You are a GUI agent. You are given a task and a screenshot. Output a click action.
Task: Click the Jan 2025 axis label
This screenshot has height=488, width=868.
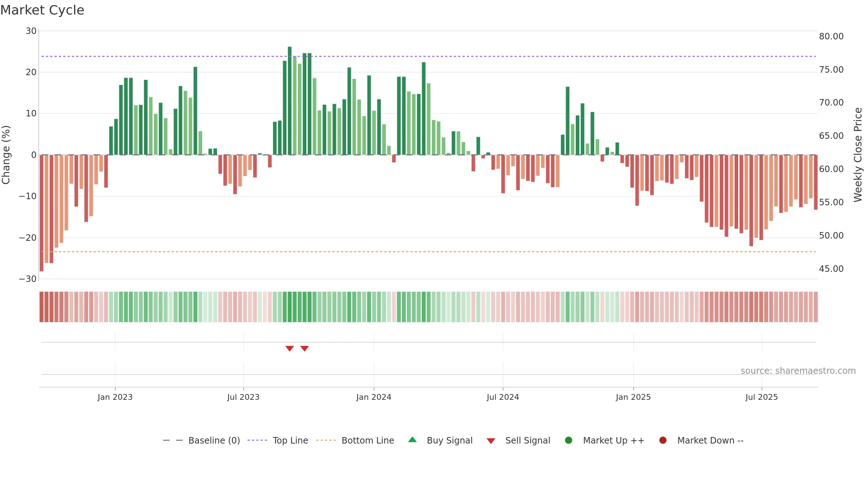click(633, 397)
